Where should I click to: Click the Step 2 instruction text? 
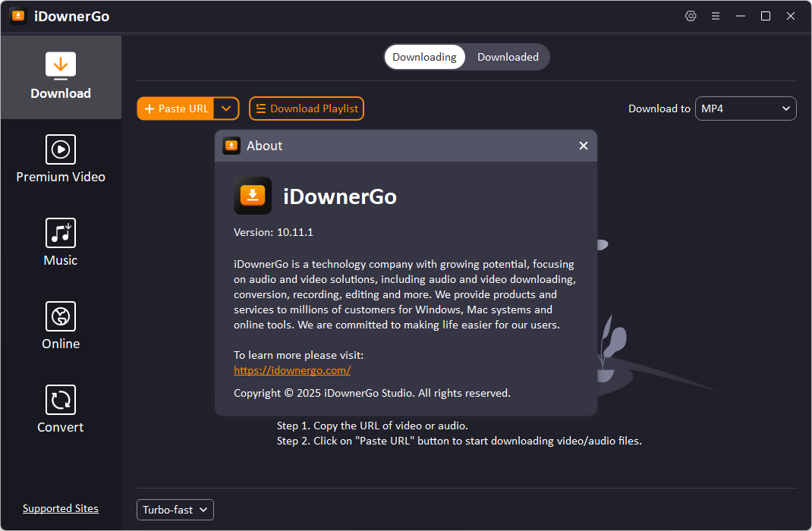pos(459,441)
